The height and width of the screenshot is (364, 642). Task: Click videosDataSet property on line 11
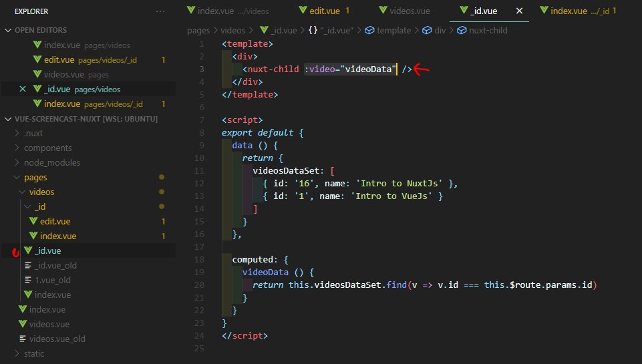(286, 171)
